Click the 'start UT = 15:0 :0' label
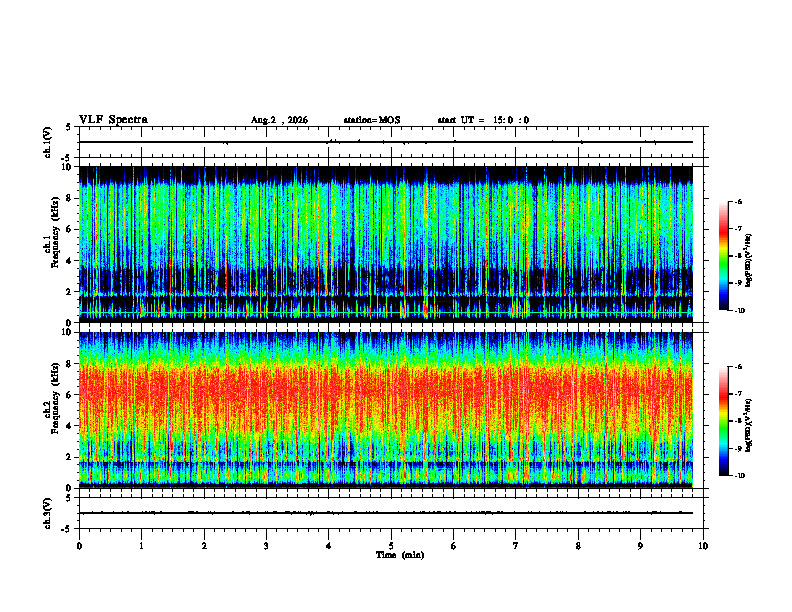792x612 pixels. click(x=483, y=120)
